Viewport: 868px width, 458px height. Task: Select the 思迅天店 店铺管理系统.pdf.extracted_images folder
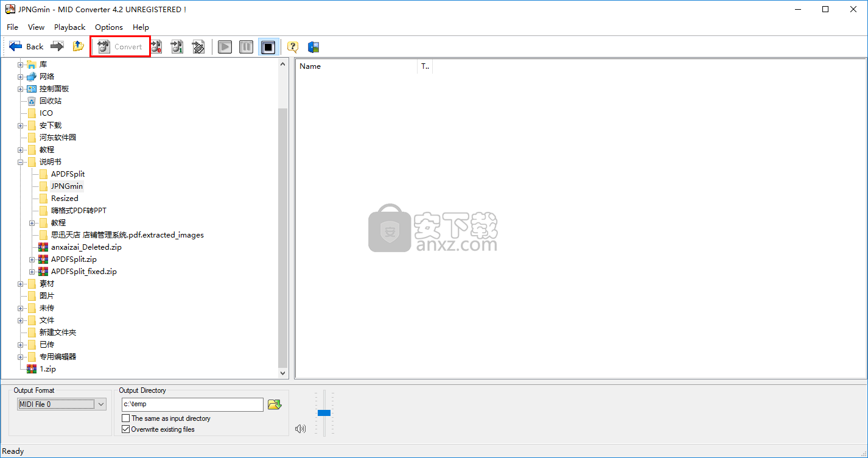(127, 235)
